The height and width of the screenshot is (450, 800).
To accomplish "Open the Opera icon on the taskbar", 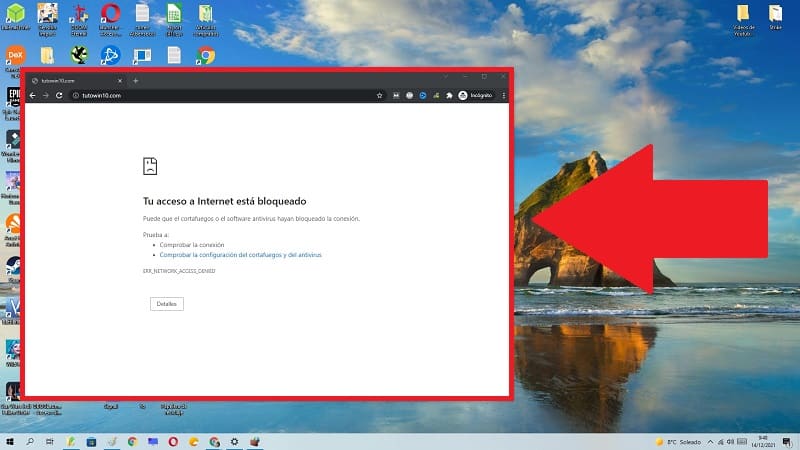I will (173, 442).
